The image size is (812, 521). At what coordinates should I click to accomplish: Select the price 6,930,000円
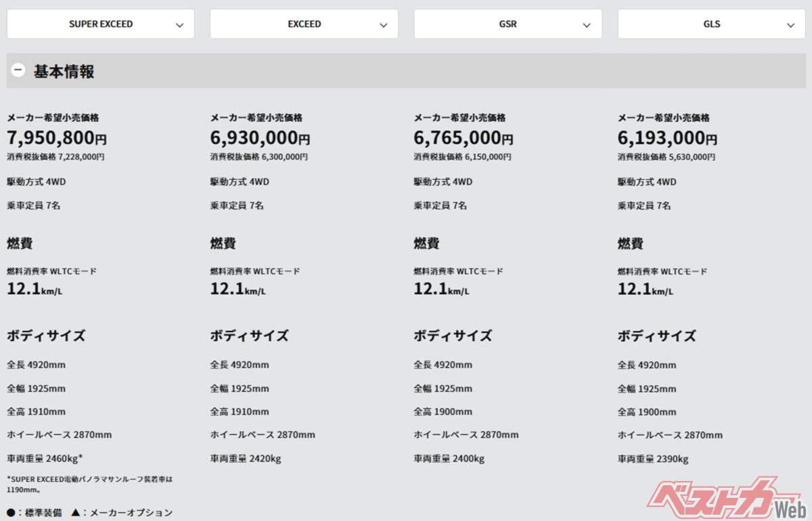(x=261, y=138)
